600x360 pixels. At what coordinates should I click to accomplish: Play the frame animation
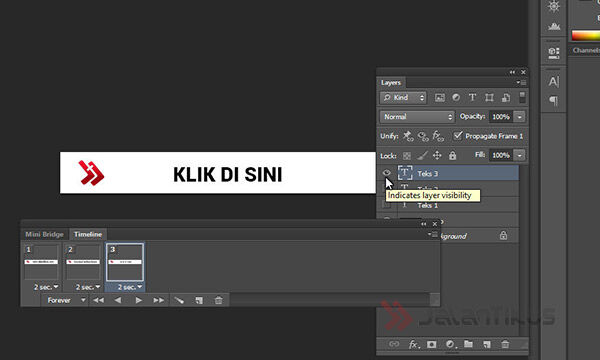(x=138, y=300)
